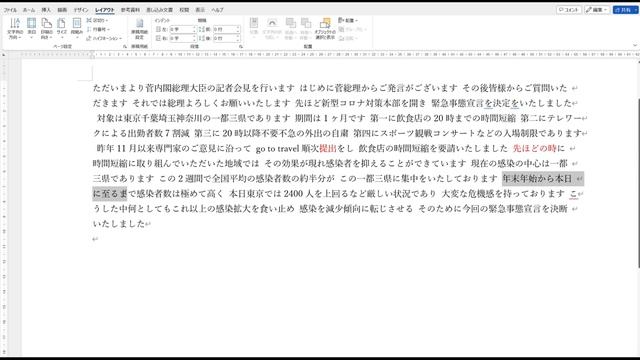Open the 配置 align dropdown
Screen dimensions: 640x360
click(348, 20)
